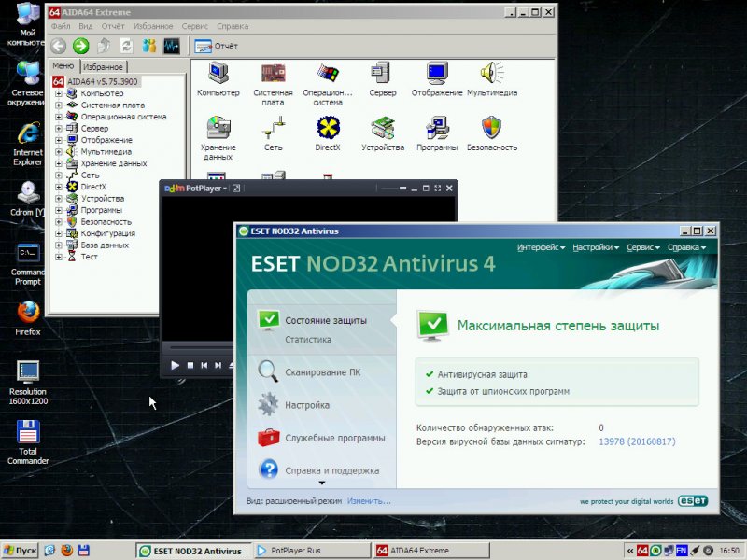
Task: Select AIDA64 v5.75.3900 root tree item
Action: coord(102,81)
